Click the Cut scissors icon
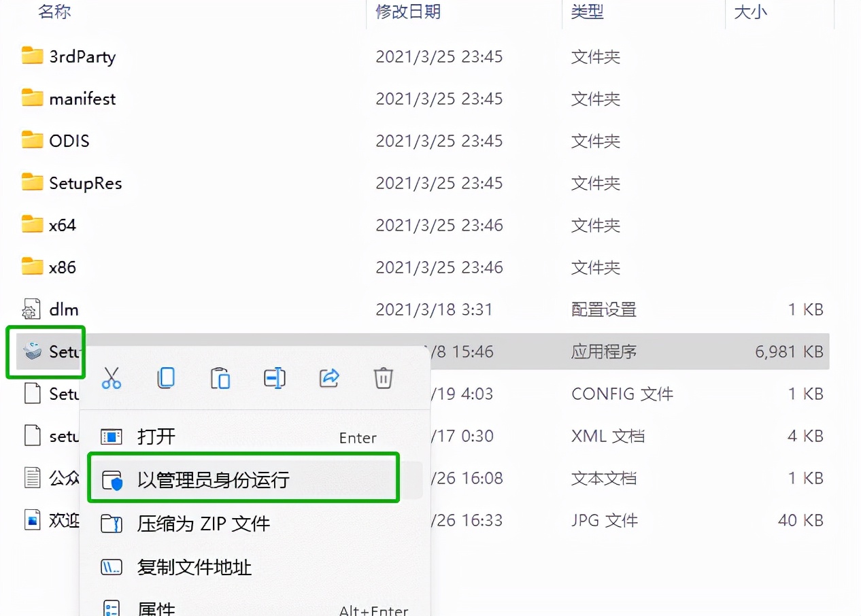 (112, 378)
